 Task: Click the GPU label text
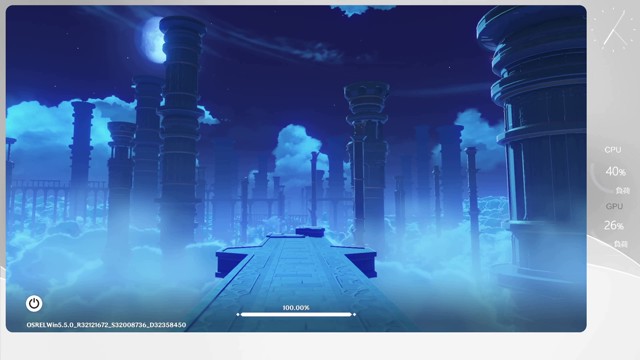[x=614, y=207]
